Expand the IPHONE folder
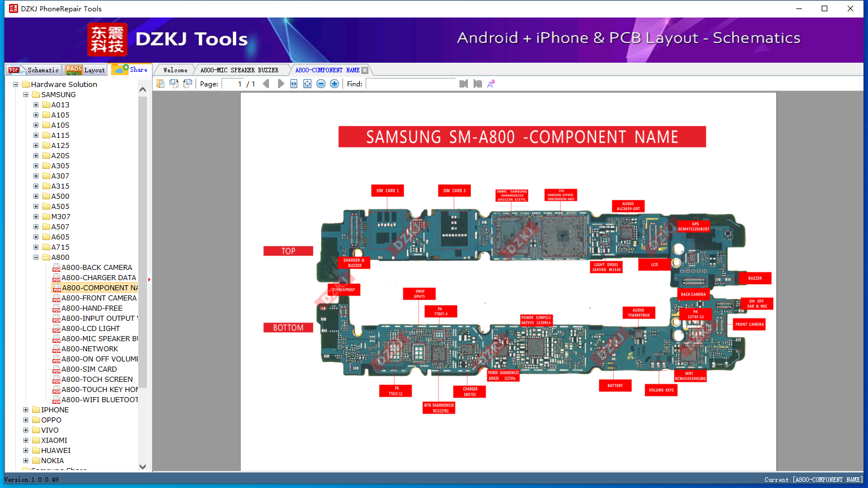 [26, 410]
